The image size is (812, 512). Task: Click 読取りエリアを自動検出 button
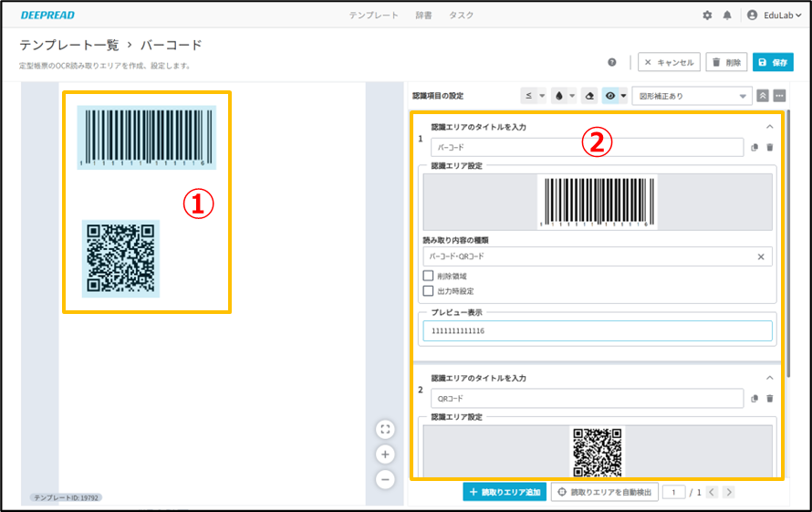[605, 492]
